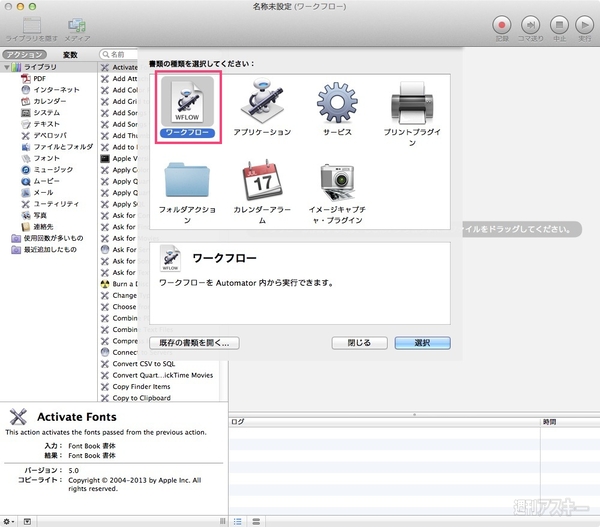Select テキスト category in library
This screenshot has width=600, height=527.
click(x=40, y=124)
